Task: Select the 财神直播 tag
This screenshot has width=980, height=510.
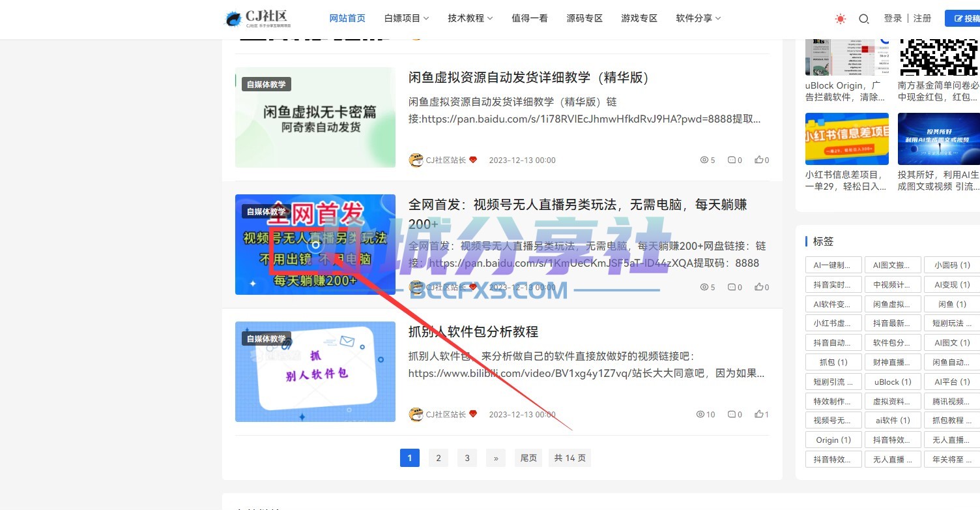Action: (x=893, y=362)
